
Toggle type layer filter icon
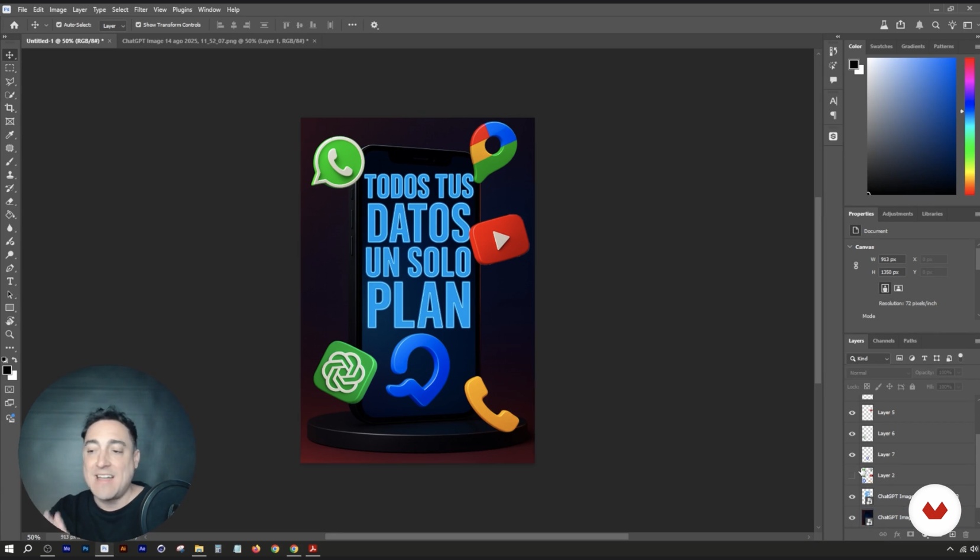coord(924,359)
